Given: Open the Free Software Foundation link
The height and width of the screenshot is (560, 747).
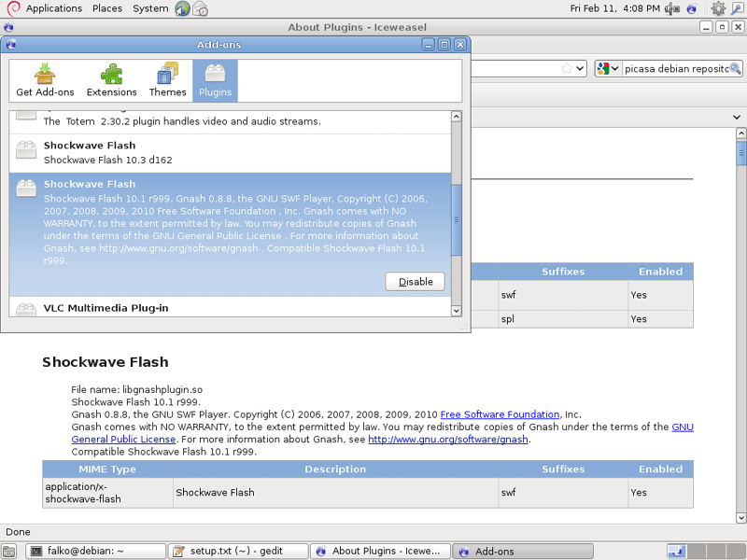Looking at the screenshot, I should (x=500, y=414).
